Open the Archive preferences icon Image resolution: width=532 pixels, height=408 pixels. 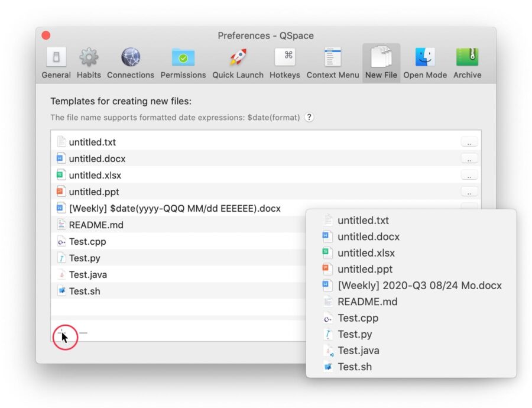pyautogui.click(x=467, y=57)
